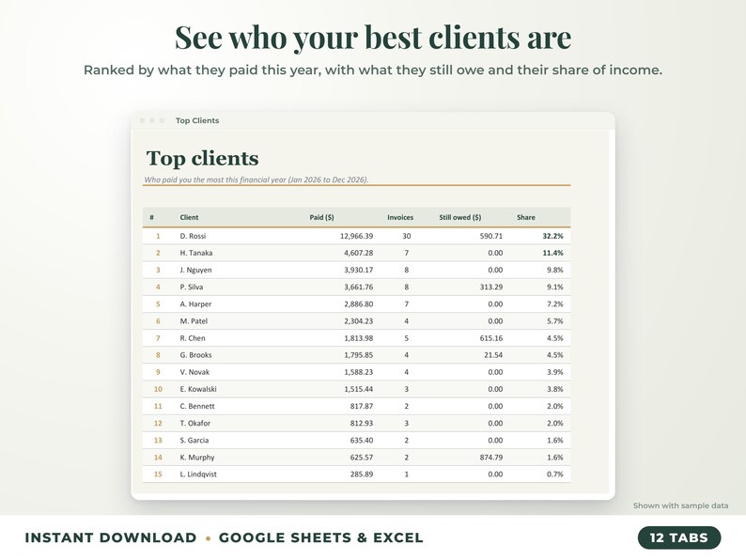Click the 12 TABS badge
Screen dimensions: 746x560
(679, 537)
